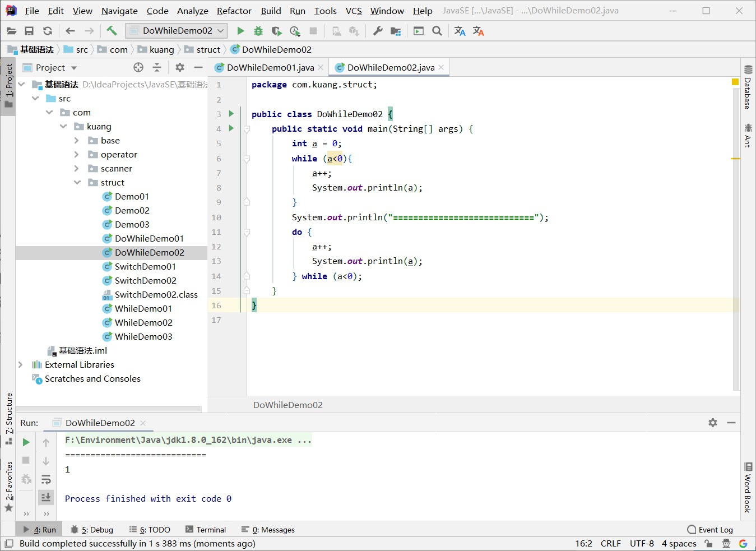Start debugging with the bug icon in the toolbar
756x551 pixels.
pyautogui.click(x=258, y=31)
